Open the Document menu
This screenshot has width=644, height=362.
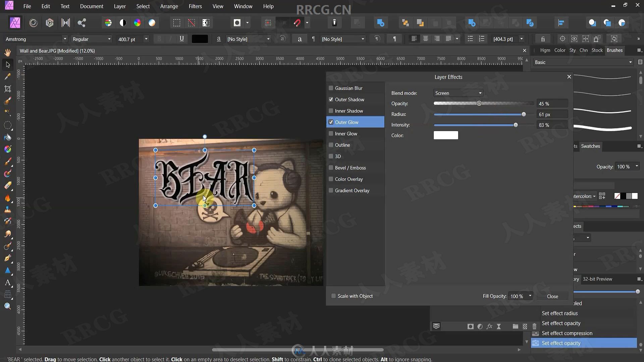[x=92, y=6]
